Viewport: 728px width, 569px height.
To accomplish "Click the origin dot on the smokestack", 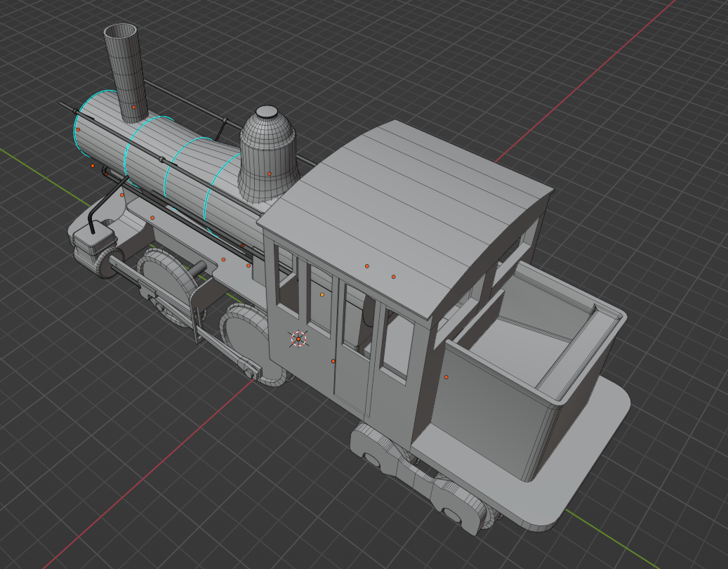I will click(x=134, y=107).
